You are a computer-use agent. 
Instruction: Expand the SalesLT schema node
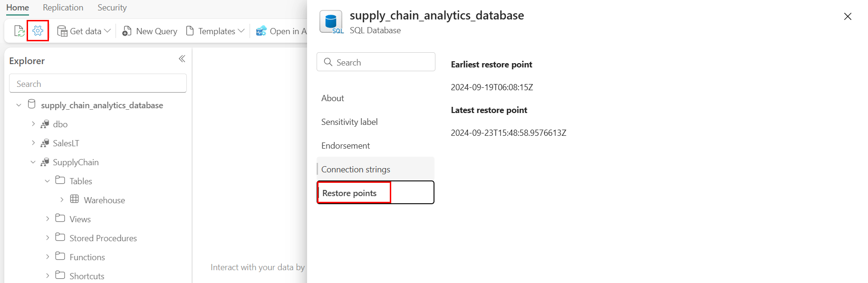pos(33,143)
